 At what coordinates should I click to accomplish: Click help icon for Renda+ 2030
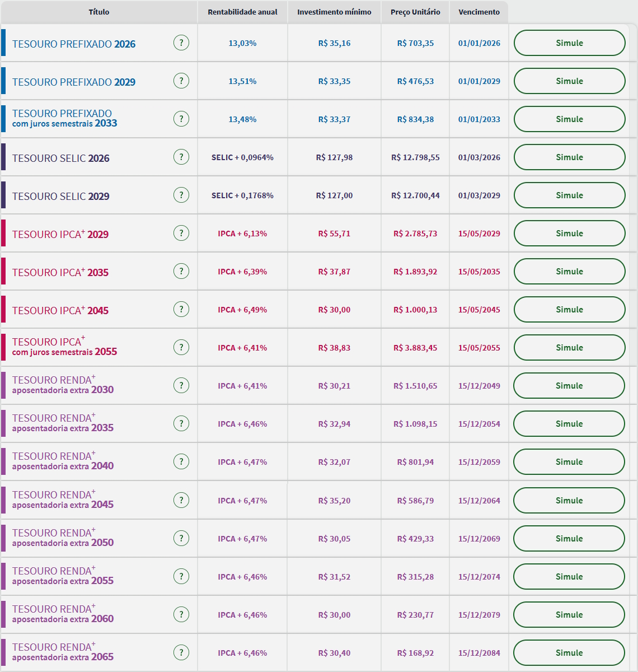(181, 385)
